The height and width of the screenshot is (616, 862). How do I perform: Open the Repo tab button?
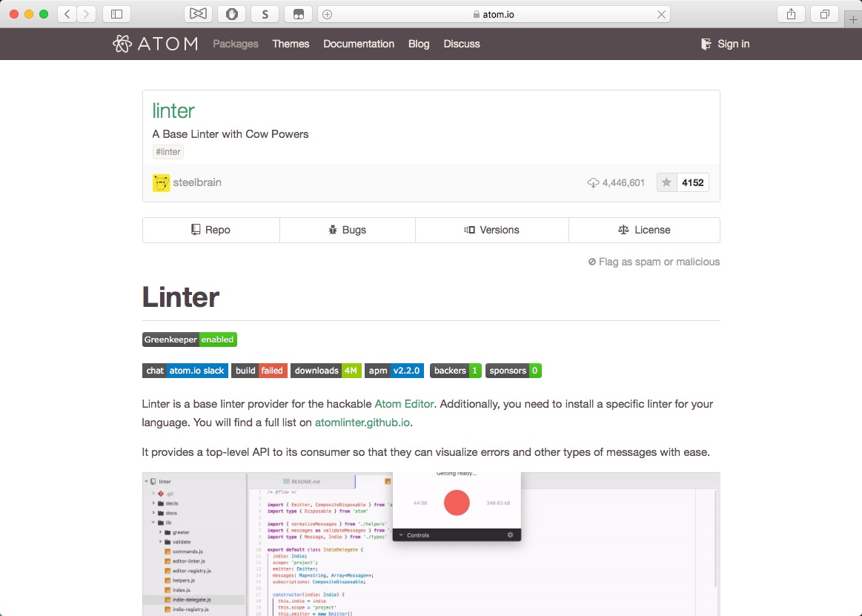[x=211, y=230]
